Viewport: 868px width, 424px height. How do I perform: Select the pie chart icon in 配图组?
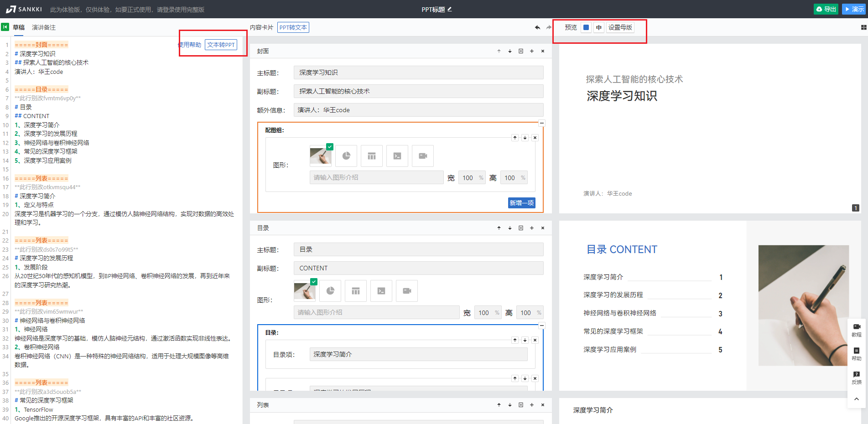coord(346,156)
